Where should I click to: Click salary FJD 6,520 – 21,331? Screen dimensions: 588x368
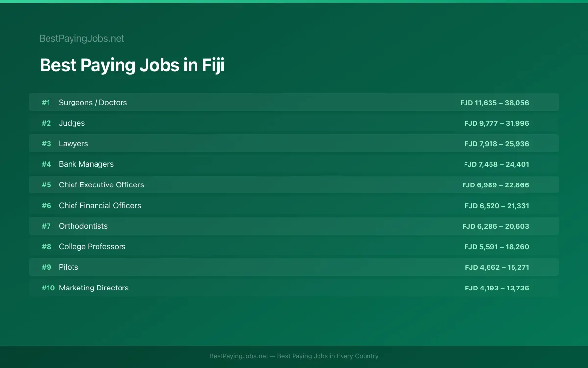pyautogui.click(x=497, y=206)
